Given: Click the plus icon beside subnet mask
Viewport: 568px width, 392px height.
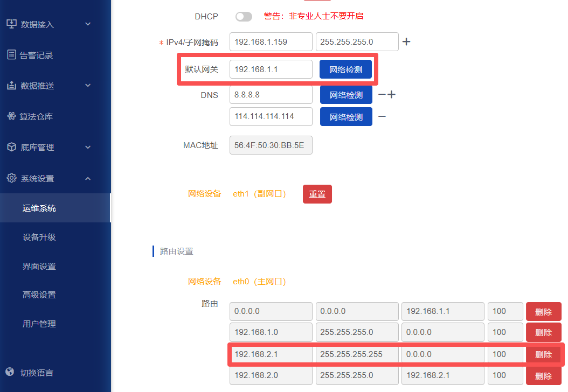Looking at the screenshot, I should (x=407, y=41).
